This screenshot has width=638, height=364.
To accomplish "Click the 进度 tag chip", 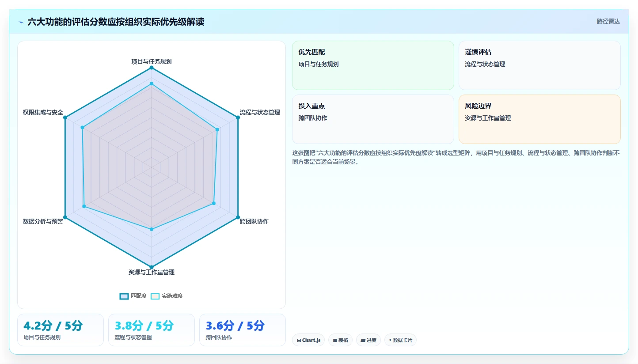I will tap(368, 340).
